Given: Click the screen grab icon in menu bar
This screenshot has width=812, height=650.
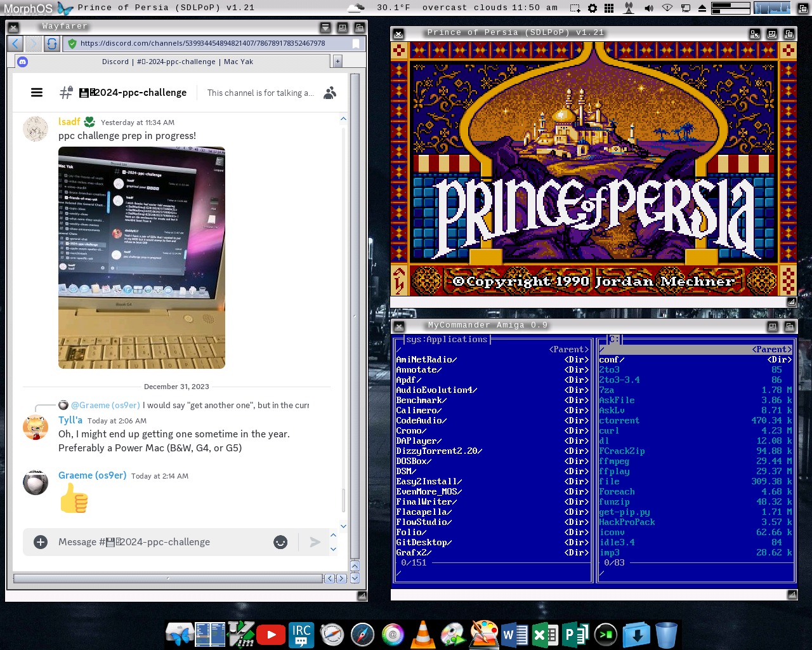Looking at the screenshot, I should coord(575,8).
